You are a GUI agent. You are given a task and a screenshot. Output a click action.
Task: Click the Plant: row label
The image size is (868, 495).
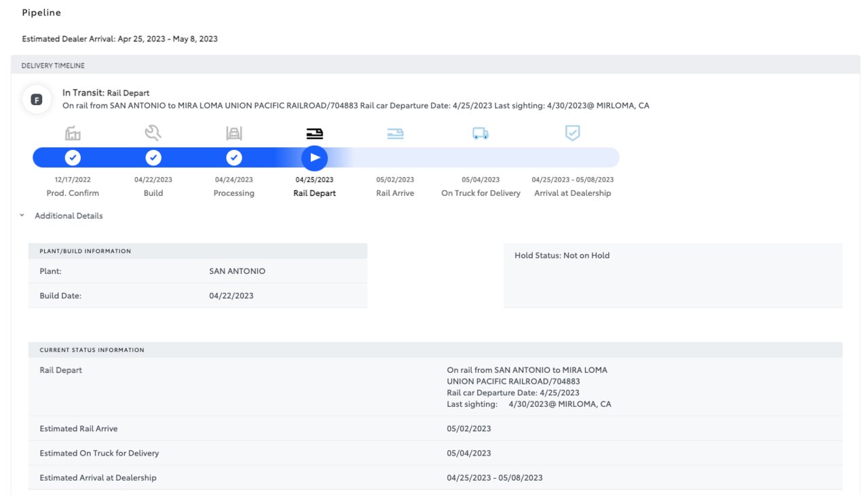coord(51,271)
